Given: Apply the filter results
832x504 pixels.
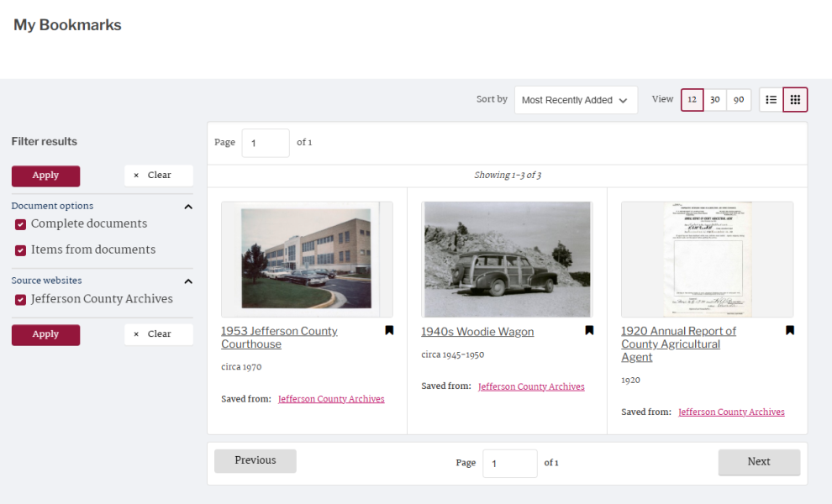Looking at the screenshot, I should point(45,176).
